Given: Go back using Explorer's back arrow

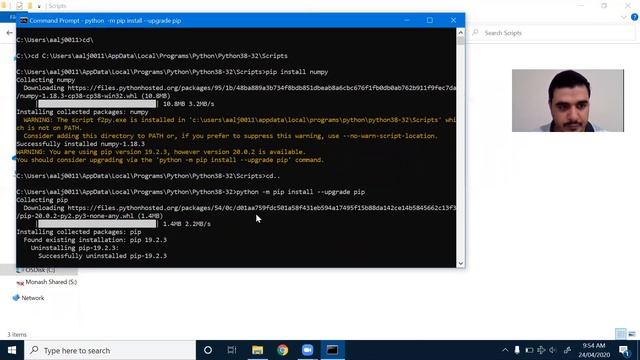Looking at the screenshot, I should coord(9,33).
